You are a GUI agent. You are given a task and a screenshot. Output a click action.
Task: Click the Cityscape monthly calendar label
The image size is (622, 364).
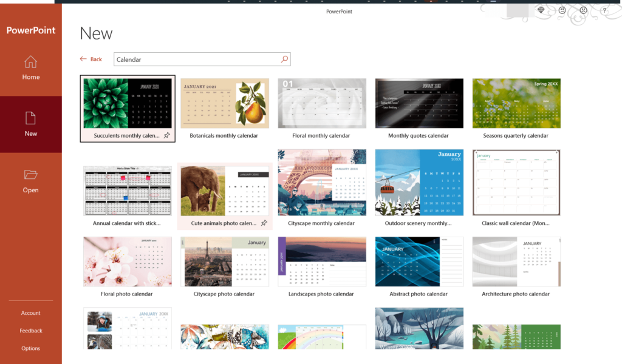(321, 223)
